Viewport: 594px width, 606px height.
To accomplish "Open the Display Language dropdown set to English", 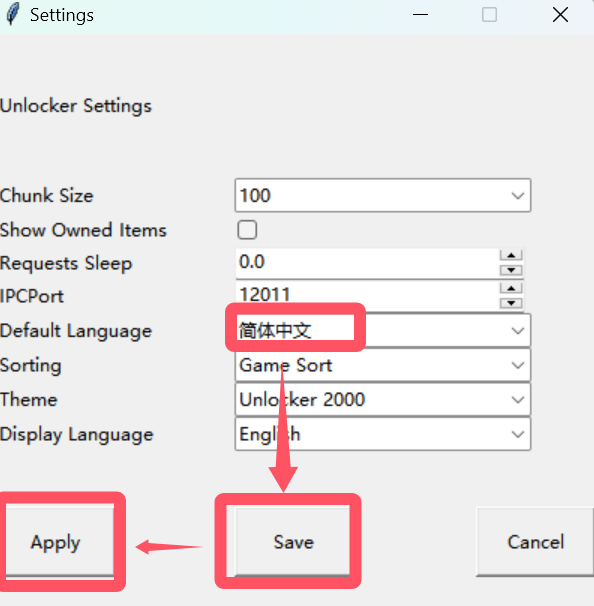I will tap(383, 434).
